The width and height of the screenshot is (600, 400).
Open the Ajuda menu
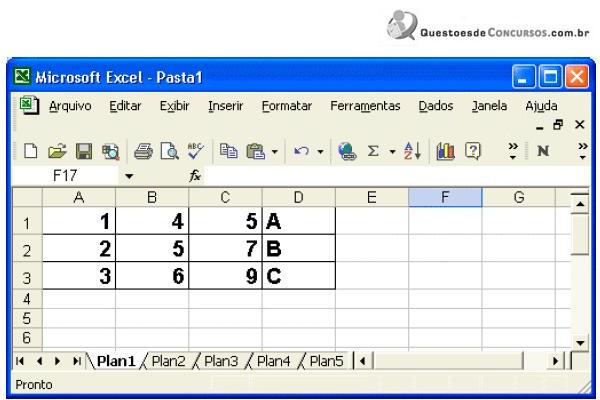coord(541,106)
